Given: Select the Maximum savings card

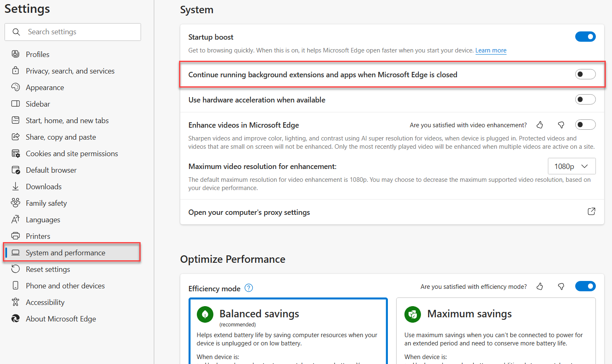Looking at the screenshot, I should (x=496, y=331).
